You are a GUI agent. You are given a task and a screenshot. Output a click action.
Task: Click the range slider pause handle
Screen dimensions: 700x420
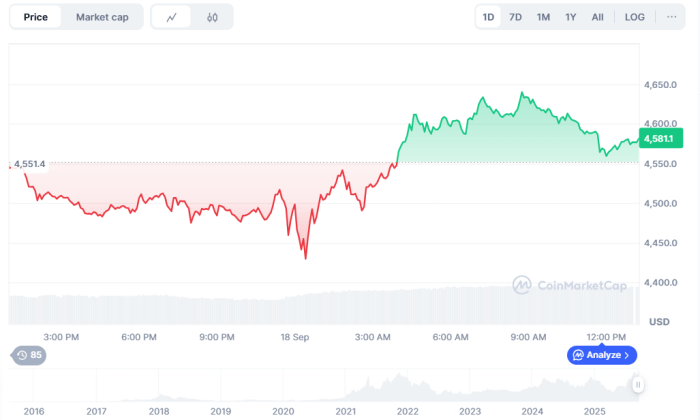pyautogui.click(x=637, y=385)
